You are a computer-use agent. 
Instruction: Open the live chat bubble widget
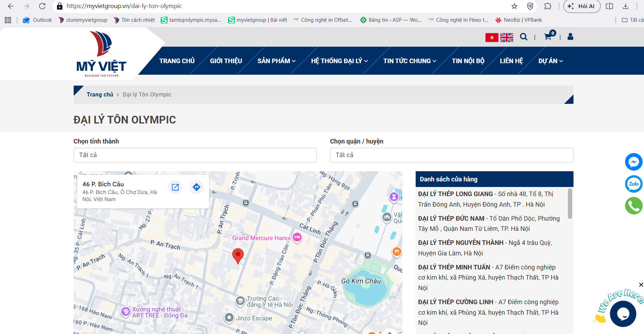pyautogui.click(x=623, y=314)
